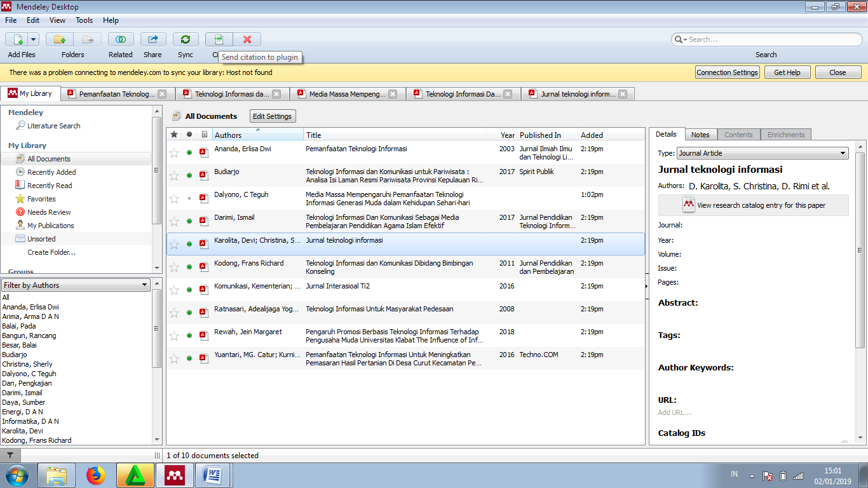This screenshot has height=488, width=868.
Task: Click the Edit Settings button
Action: [272, 116]
